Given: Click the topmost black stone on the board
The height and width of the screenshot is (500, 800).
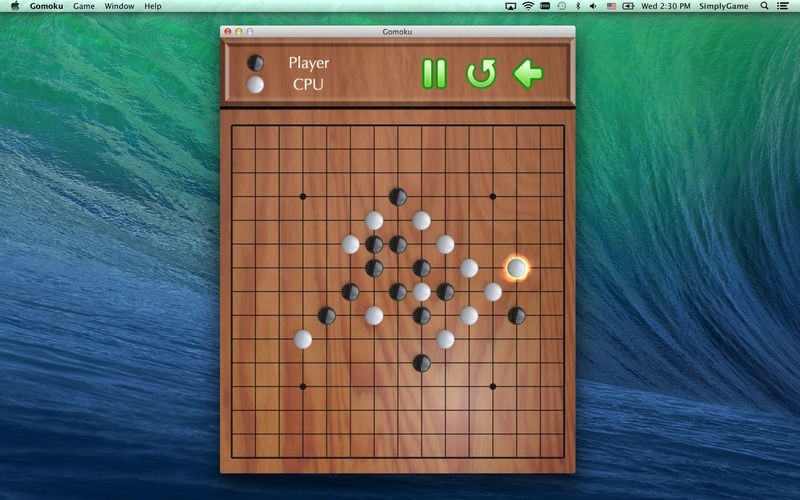Looking at the screenshot, I should 398,197.
